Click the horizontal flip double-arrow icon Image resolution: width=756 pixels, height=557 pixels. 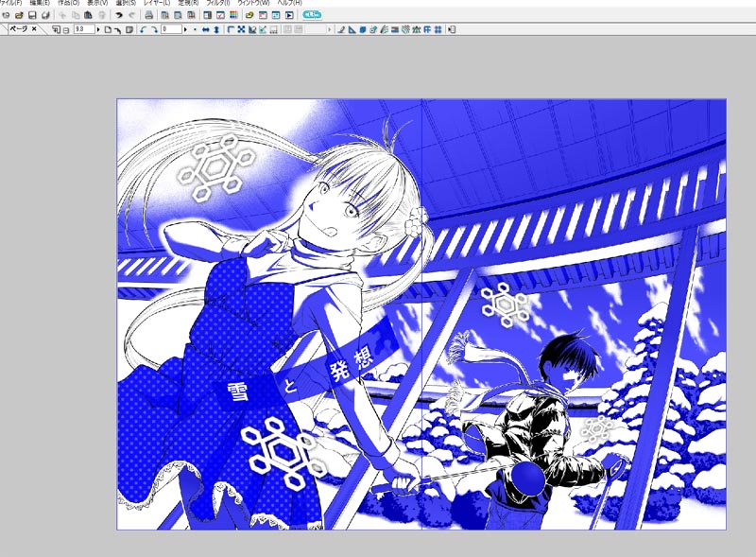(x=206, y=29)
